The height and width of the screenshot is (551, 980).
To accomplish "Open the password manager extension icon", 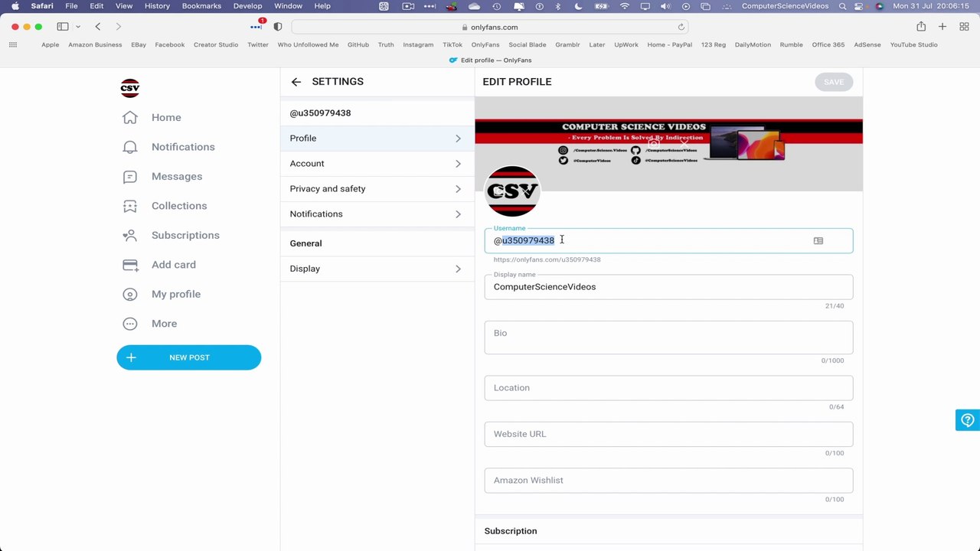I will [257, 27].
